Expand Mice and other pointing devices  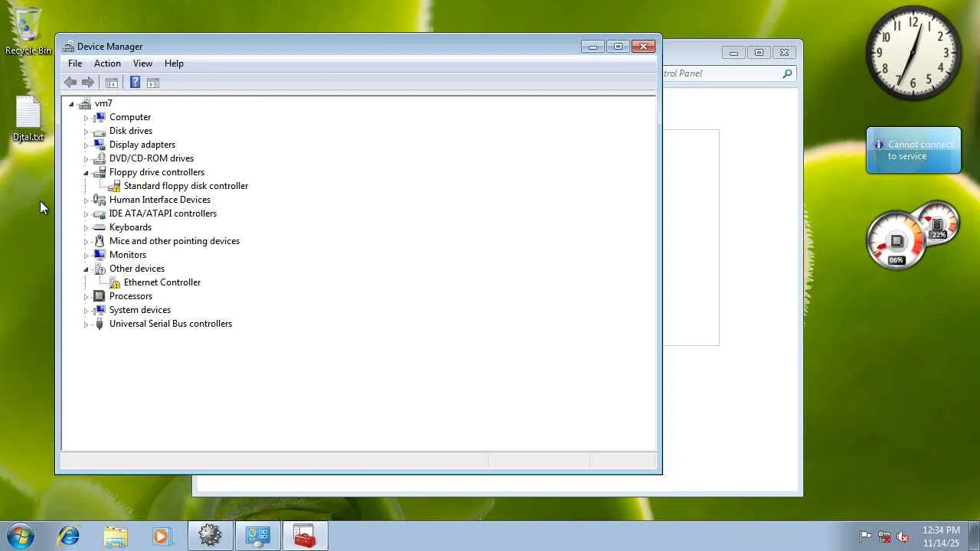tap(86, 242)
